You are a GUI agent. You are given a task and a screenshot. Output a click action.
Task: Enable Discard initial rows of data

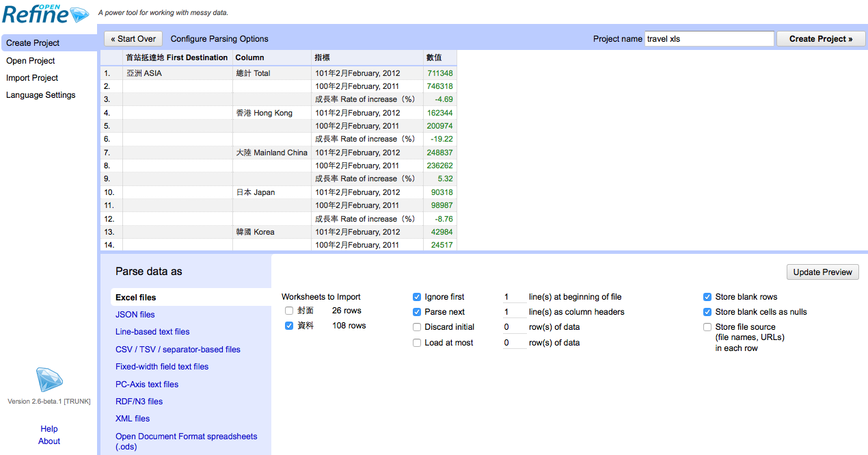(417, 327)
